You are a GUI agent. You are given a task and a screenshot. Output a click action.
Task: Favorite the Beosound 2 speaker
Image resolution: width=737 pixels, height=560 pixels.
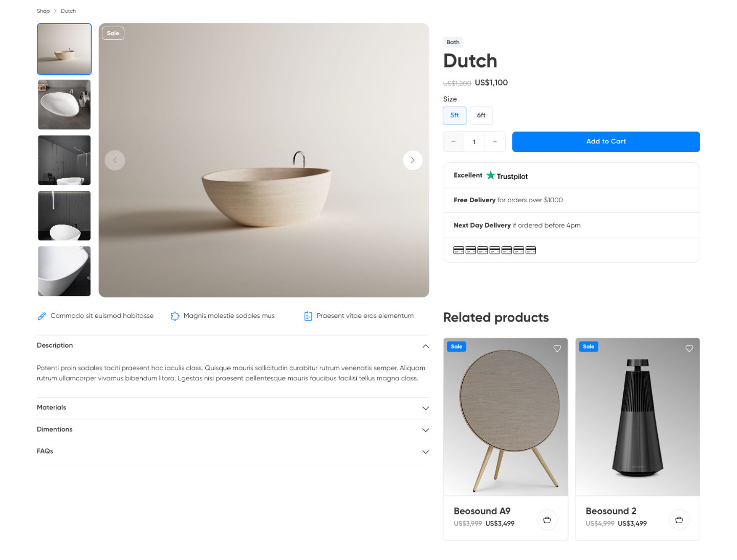[x=689, y=348]
